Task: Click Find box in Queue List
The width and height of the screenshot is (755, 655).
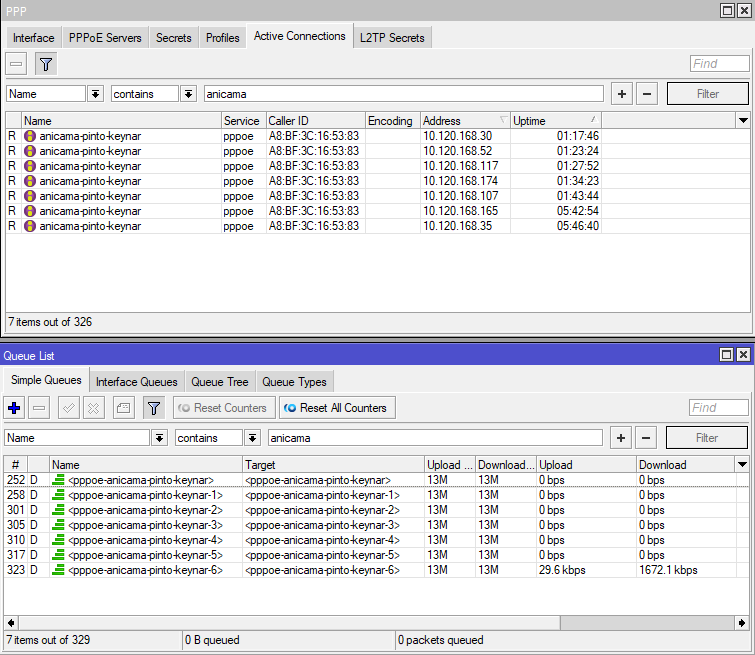Action: [719, 407]
